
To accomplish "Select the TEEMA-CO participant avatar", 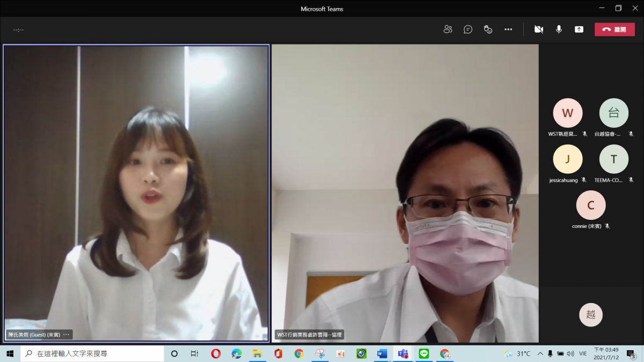I will point(613,159).
